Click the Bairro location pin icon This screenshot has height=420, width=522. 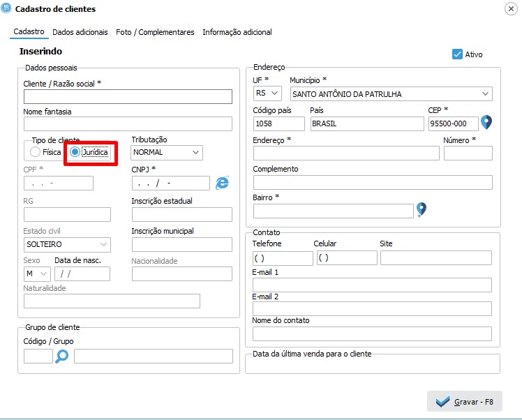(x=421, y=209)
